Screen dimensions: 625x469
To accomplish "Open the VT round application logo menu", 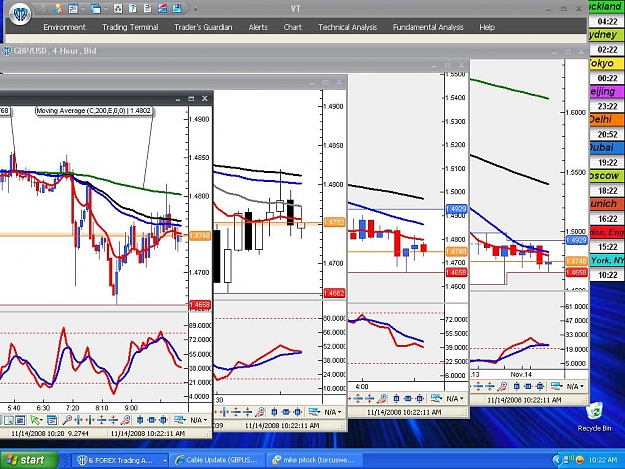I will [20, 15].
